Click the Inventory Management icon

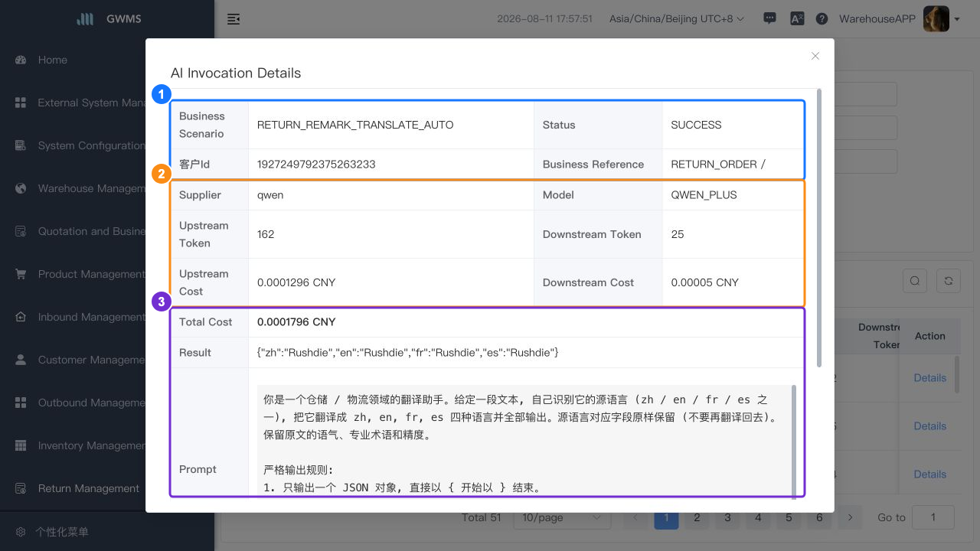(21, 445)
